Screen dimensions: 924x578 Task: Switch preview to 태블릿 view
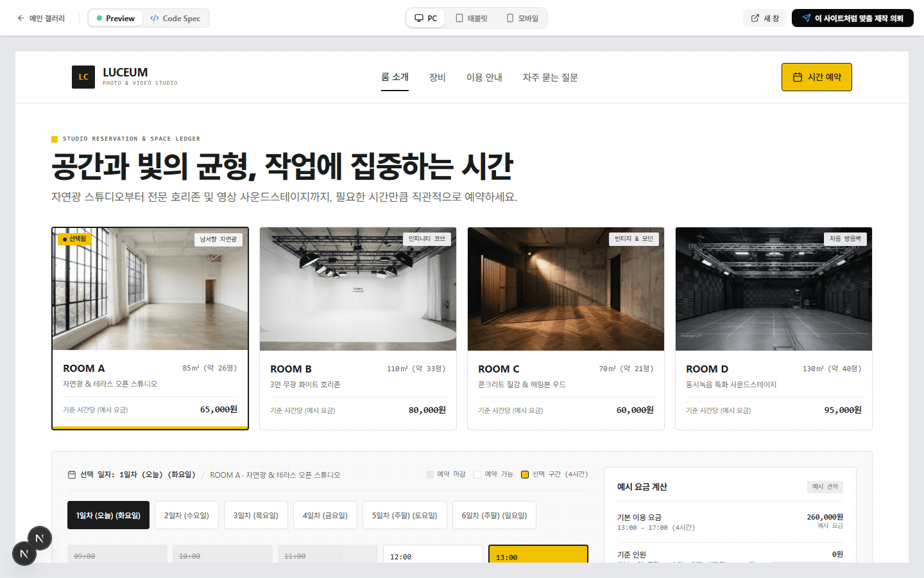pyautogui.click(x=472, y=18)
